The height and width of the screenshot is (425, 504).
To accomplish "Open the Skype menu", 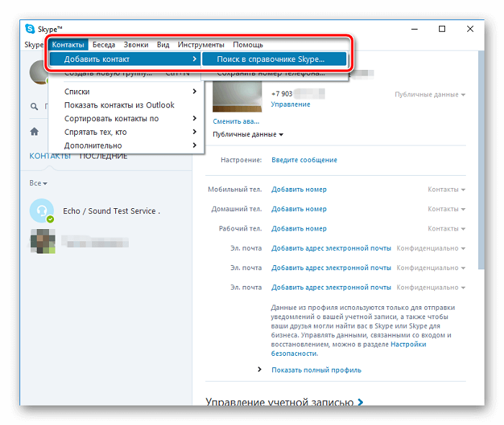I will 34,45.
